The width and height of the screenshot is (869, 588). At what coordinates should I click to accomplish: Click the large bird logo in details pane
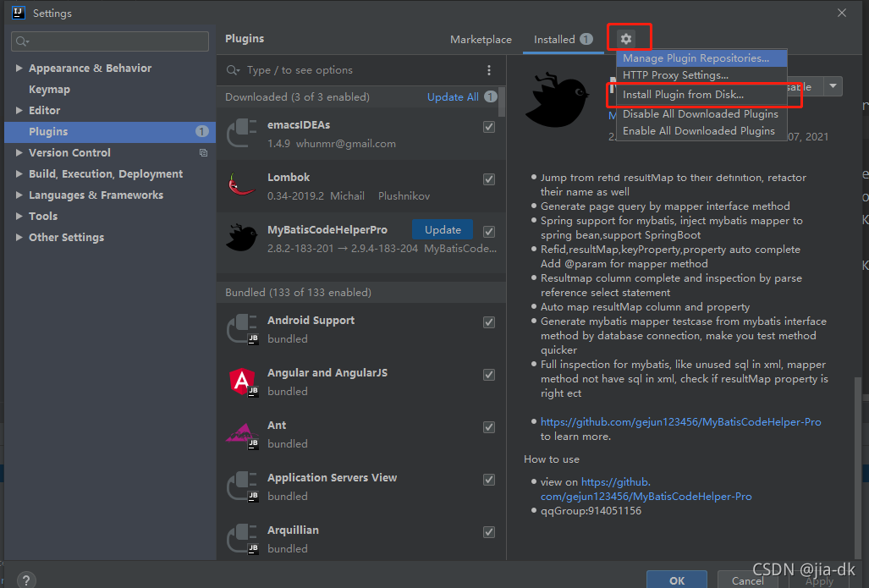[558, 100]
